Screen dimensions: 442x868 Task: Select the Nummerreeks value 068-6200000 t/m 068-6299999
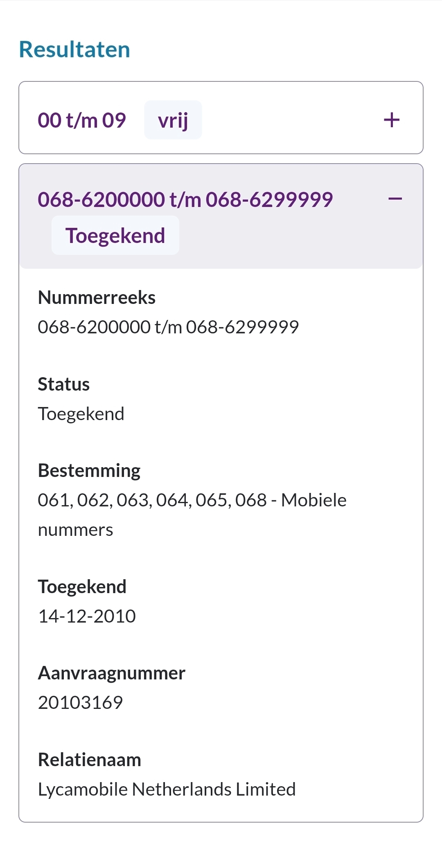[x=168, y=327]
